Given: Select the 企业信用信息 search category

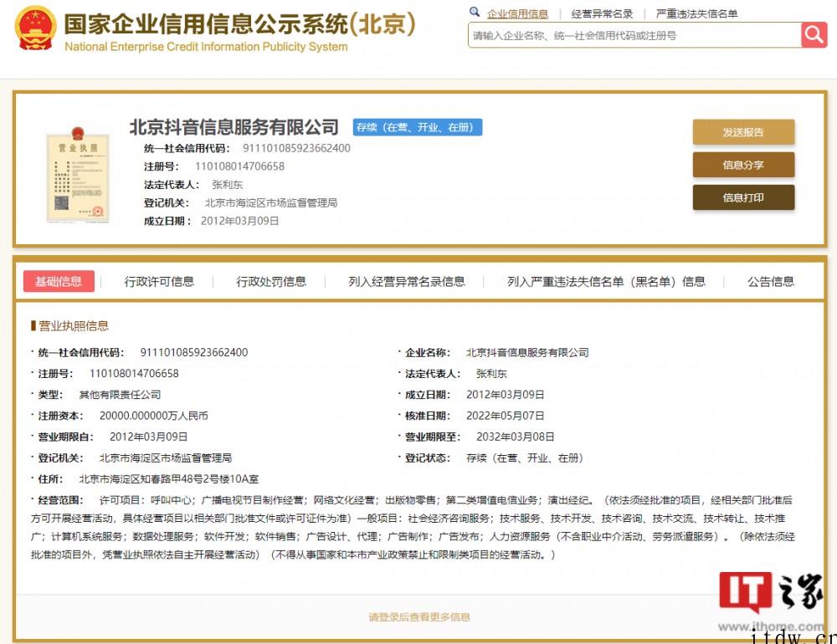Looking at the screenshot, I should [517, 14].
